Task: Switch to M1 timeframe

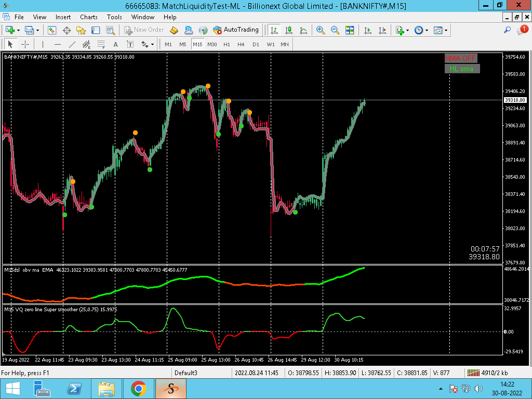Action: tap(168, 45)
